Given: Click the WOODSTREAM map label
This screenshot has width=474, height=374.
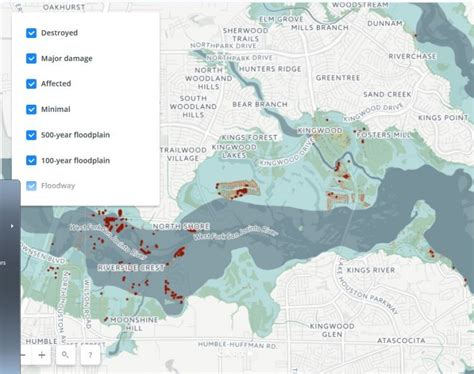Looking at the screenshot, I should tap(360, 5).
